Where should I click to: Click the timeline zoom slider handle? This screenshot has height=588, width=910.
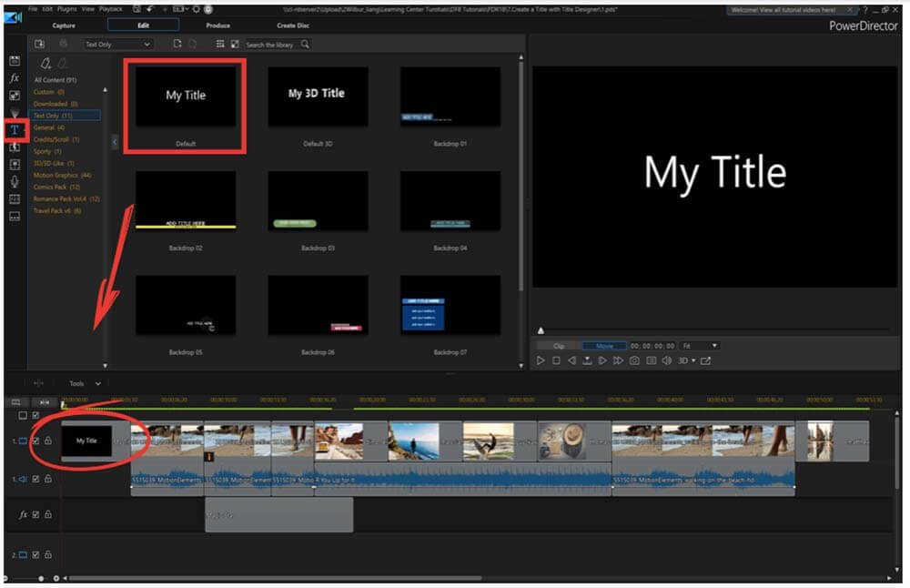(41, 578)
